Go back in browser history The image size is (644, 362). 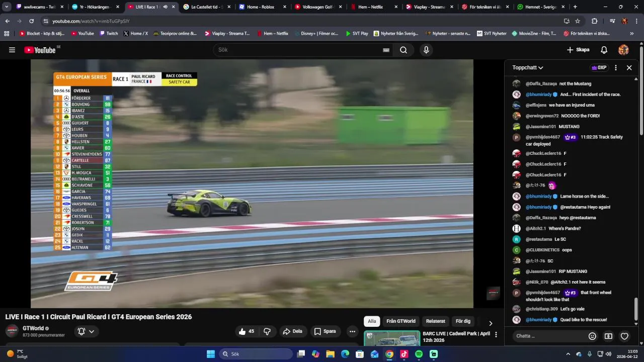[7, 21]
